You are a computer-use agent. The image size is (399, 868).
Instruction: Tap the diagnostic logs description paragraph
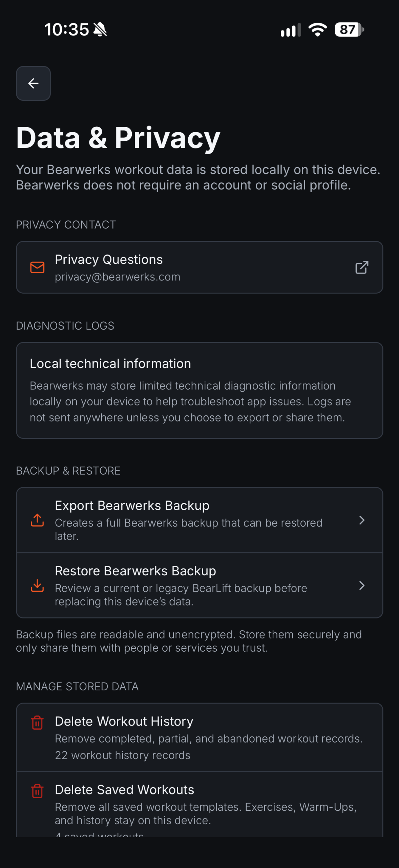click(x=190, y=401)
